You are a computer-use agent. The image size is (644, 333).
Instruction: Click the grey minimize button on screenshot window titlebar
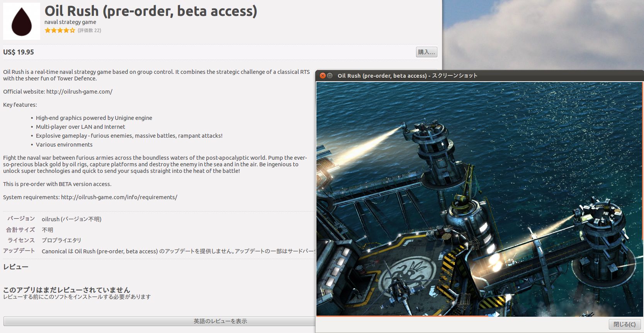[330, 76]
